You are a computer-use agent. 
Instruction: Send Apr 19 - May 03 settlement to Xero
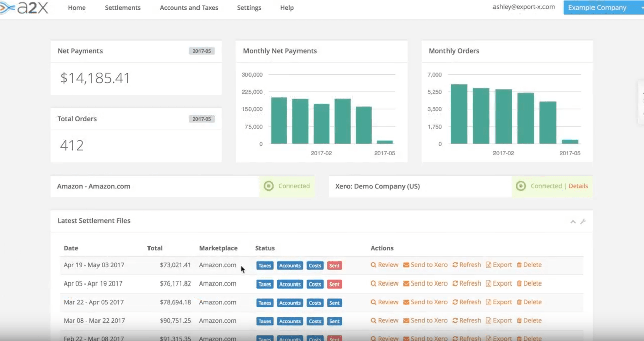tap(425, 265)
